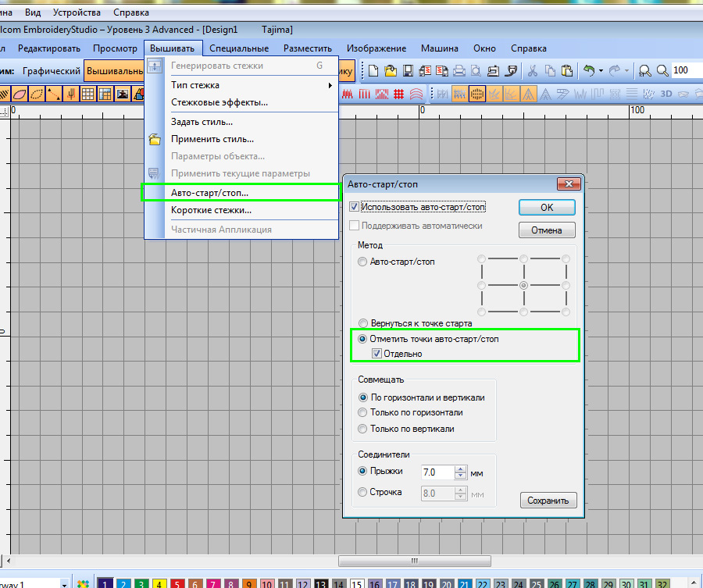Screen dimensions: 703x588
Task: Click the 3D view toolbar icon
Action: pos(666,94)
